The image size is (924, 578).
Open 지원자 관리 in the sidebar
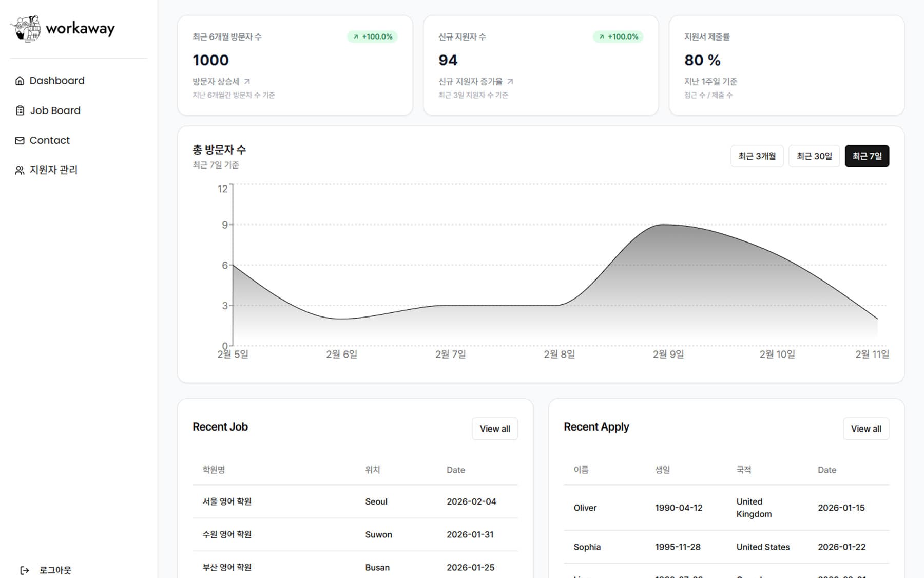tap(53, 170)
